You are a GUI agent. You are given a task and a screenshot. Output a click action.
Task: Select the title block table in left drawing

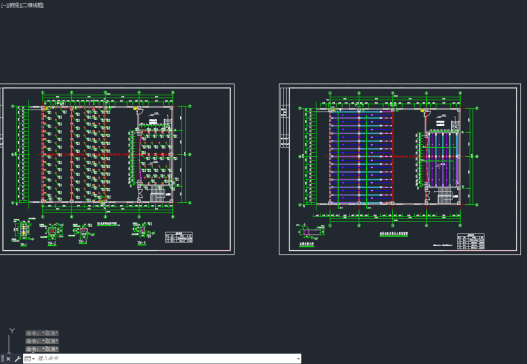pos(179,237)
